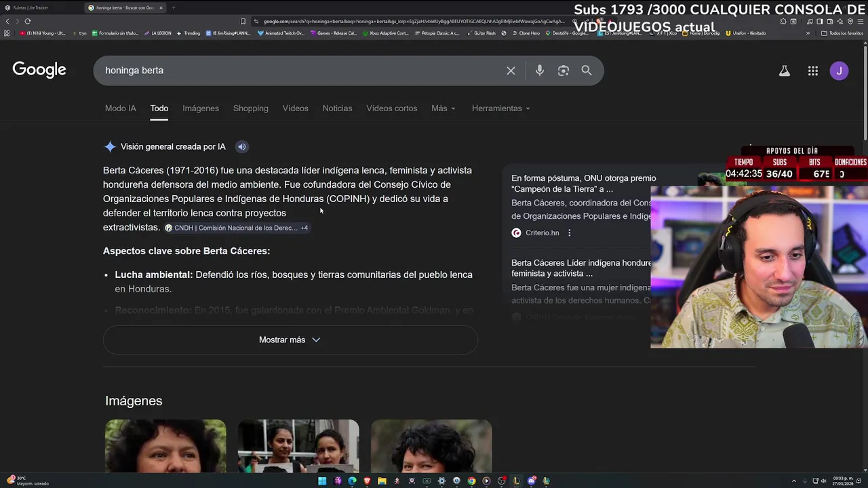868x488 pixels.
Task: Open the Berta Cáceres Líder indígena article
Action: click(x=580, y=268)
